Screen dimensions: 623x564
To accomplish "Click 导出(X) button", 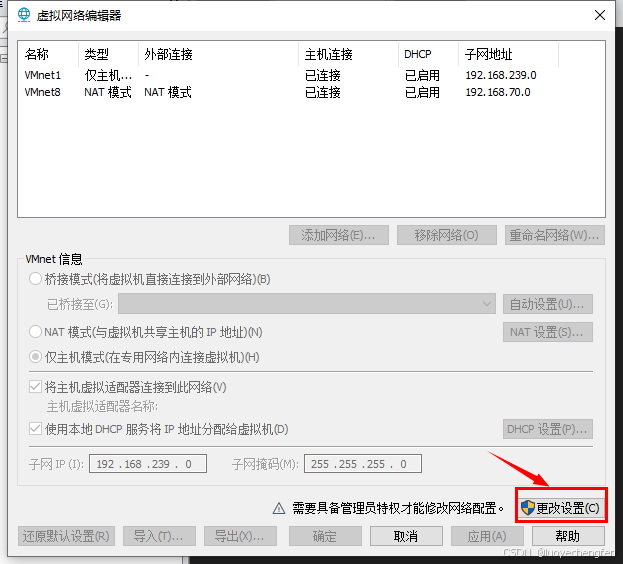I will [x=240, y=536].
